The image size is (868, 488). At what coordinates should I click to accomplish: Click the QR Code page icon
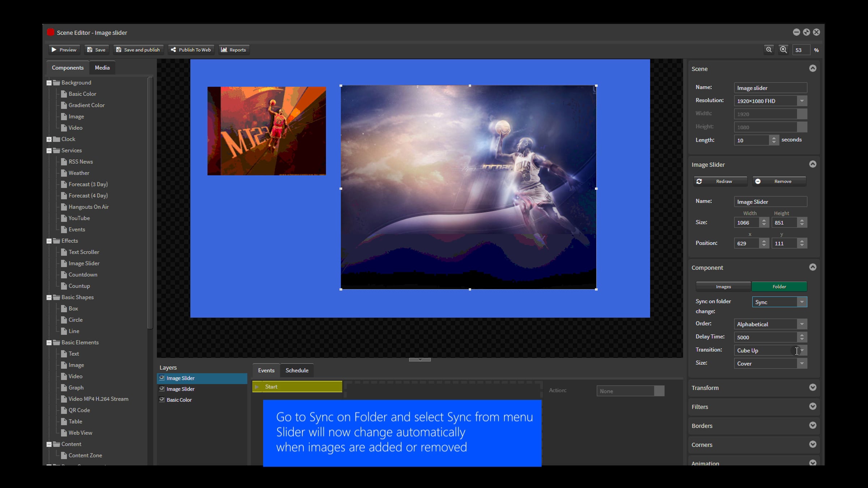(64, 410)
